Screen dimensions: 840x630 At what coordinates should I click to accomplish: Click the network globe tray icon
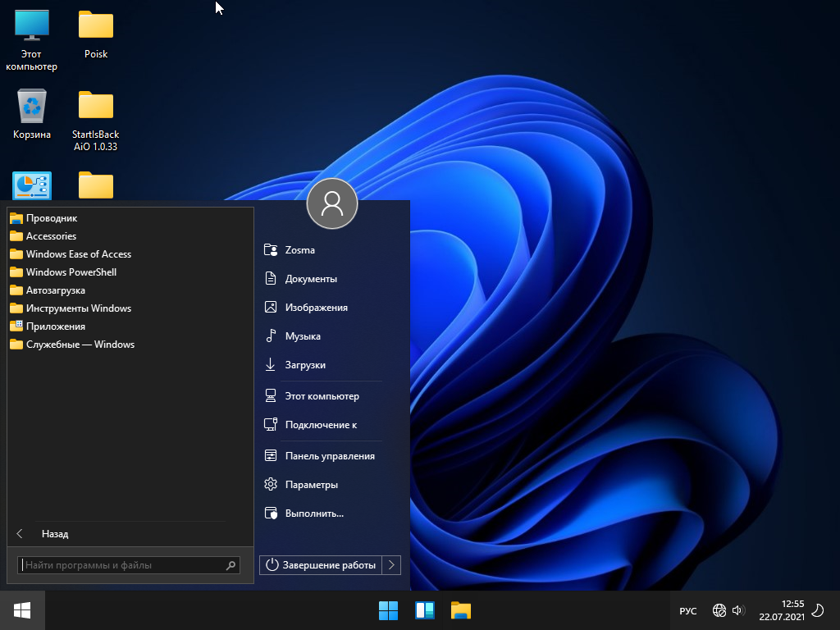[x=719, y=610]
